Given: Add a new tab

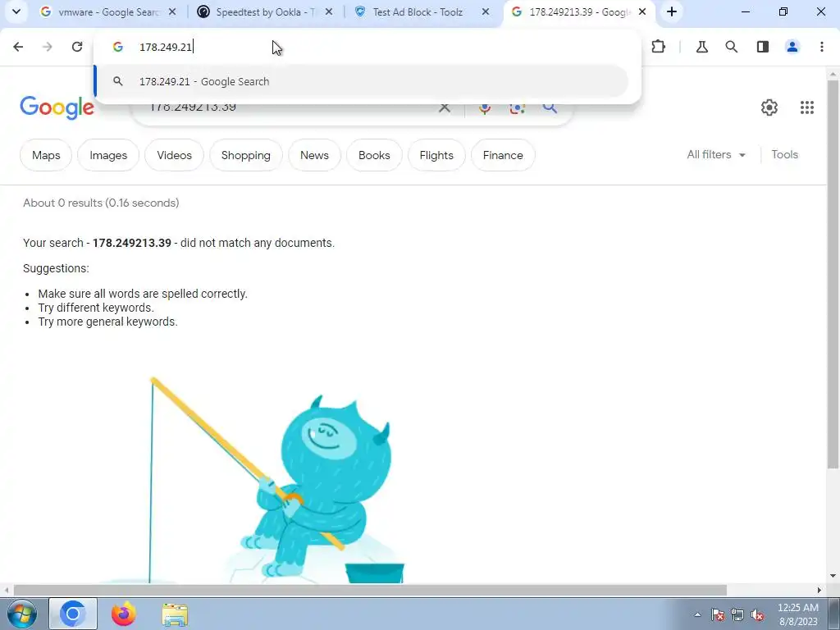Looking at the screenshot, I should (x=672, y=11).
